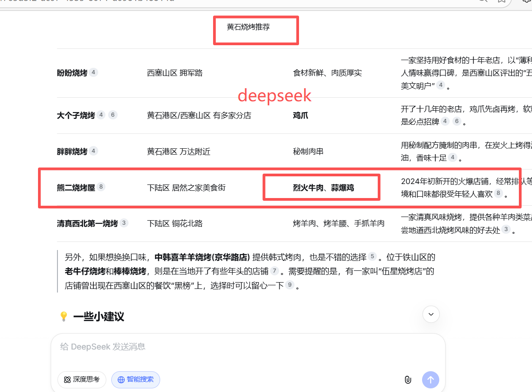Open citation 3 after 西北烧烤风味的好去处
This screenshot has width=532, height=392.
point(506,229)
